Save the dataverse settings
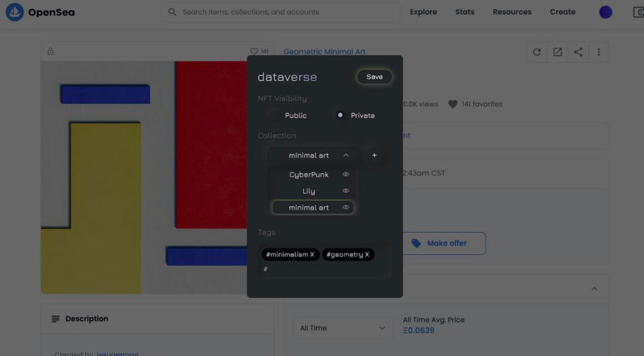The height and width of the screenshot is (356, 644). (374, 77)
